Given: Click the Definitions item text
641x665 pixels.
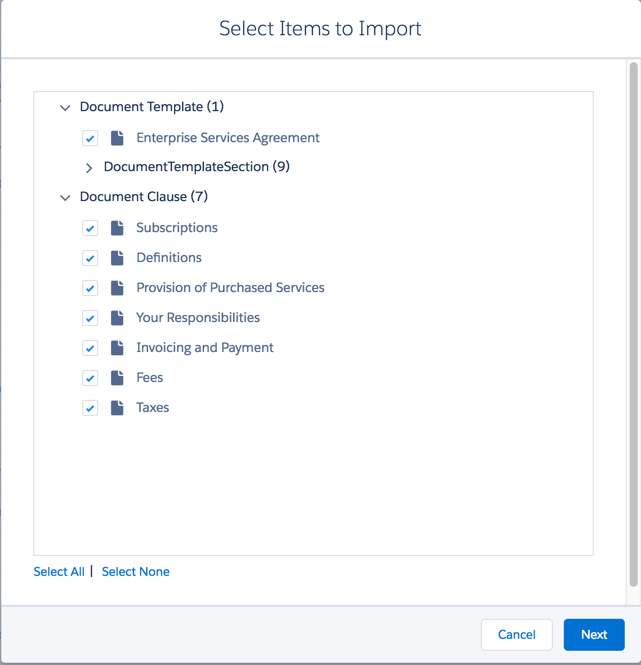Looking at the screenshot, I should [169, 257].
